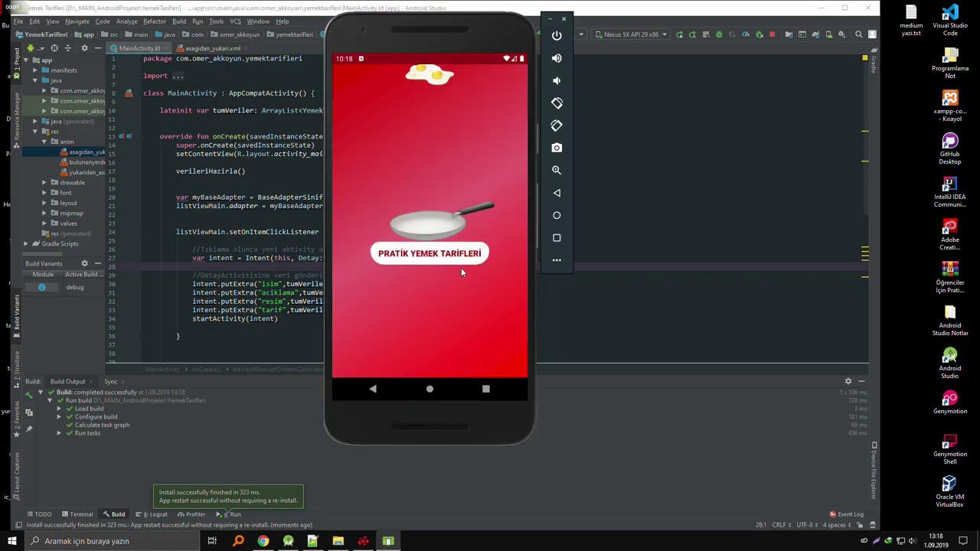The width and height of the screenshot is (980, 551).
Task: Click the emulator zoom magnifier icon
Action: click(x=557, y=170)
